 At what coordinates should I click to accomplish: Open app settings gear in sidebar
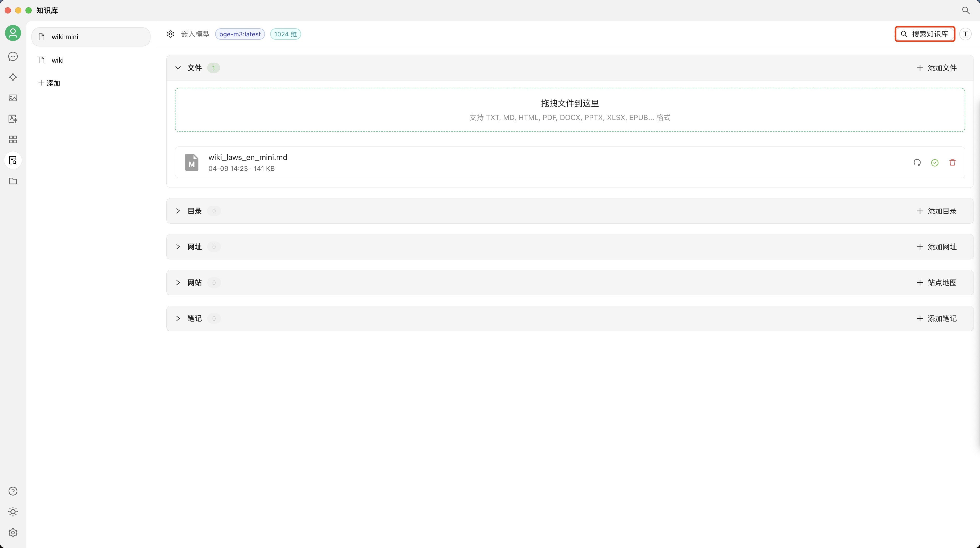point(13,533)
